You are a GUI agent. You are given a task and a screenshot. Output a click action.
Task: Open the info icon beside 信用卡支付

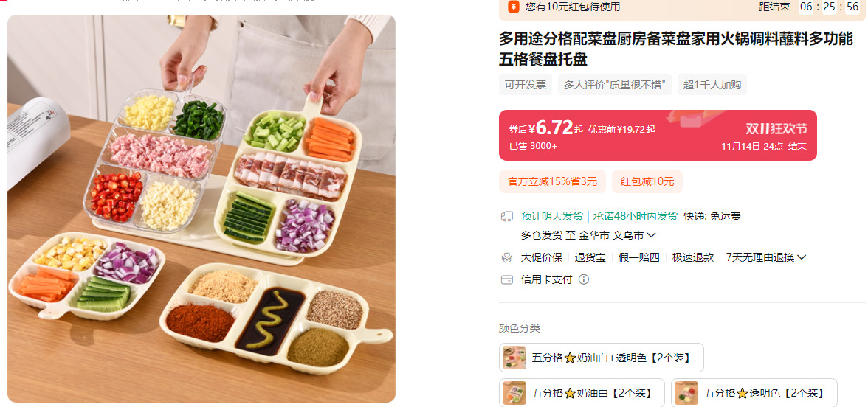click(x=583, y=279)
